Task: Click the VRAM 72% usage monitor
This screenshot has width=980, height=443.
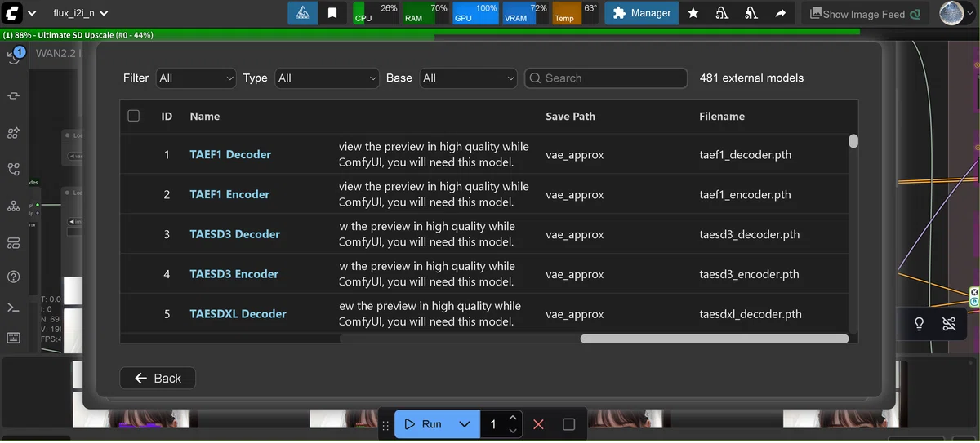Action: pyautogui.click(x=526, y=13)
